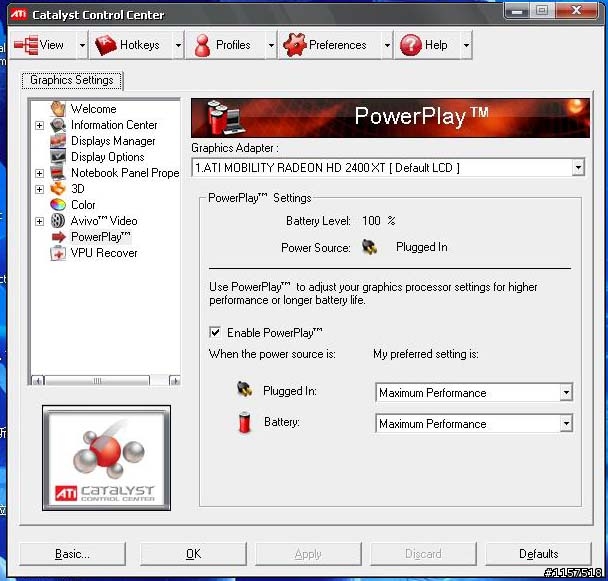Click the ATI Catalyst logo thumbnail
Screen dimensions: 608x581
106,458
